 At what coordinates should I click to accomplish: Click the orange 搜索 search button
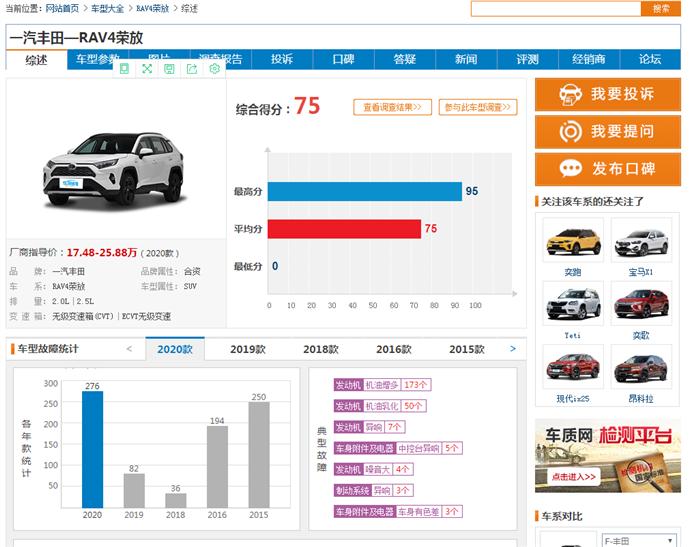pyautogui.click(x=661, y=8)
